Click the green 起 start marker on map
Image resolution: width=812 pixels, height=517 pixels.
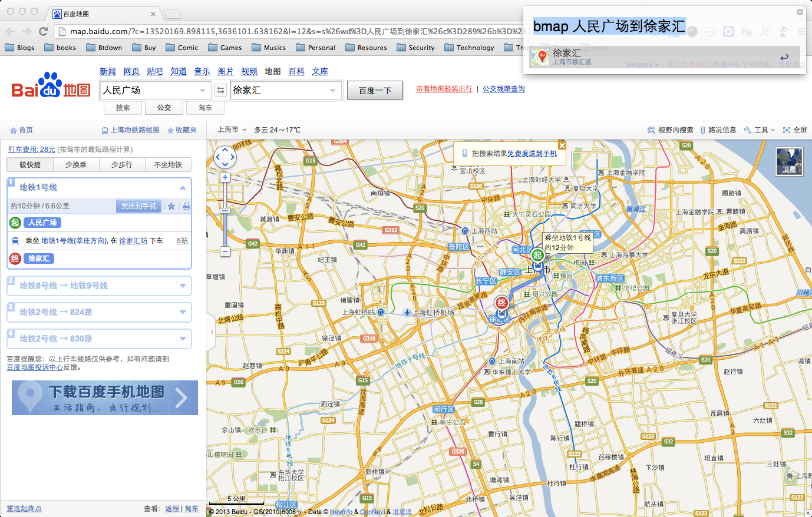537,256
